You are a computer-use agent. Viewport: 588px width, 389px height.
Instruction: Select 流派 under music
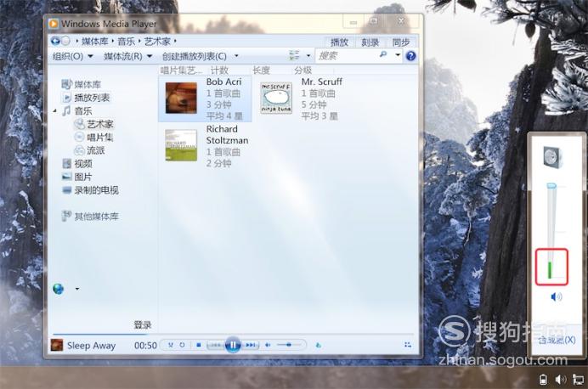click(89, 150)
